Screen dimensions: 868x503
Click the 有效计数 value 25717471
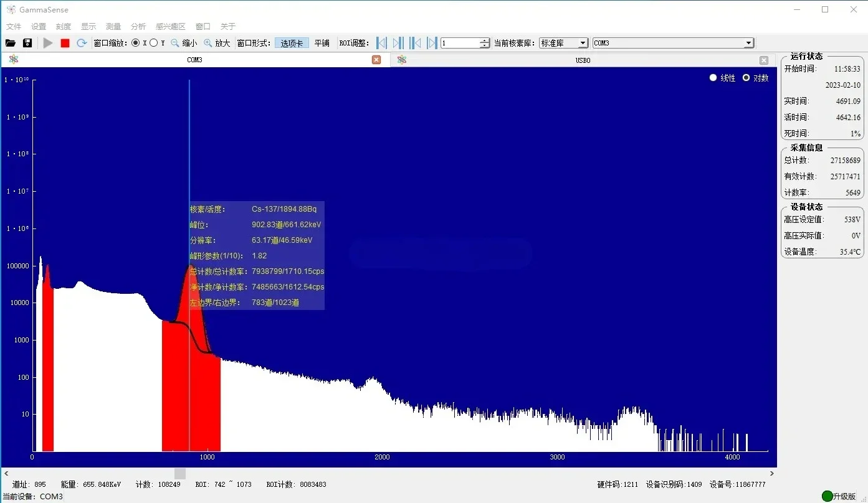click(x=845, y=177)
